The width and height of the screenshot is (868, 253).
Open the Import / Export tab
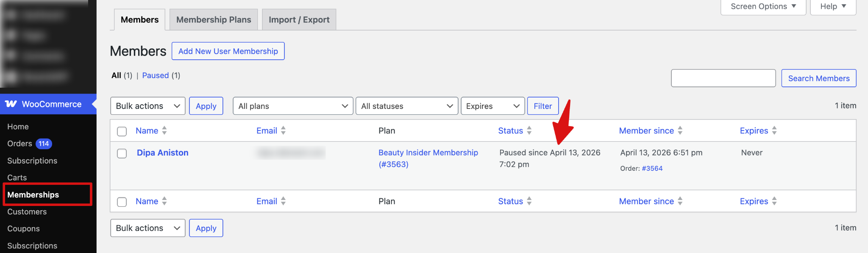[299, 19]
